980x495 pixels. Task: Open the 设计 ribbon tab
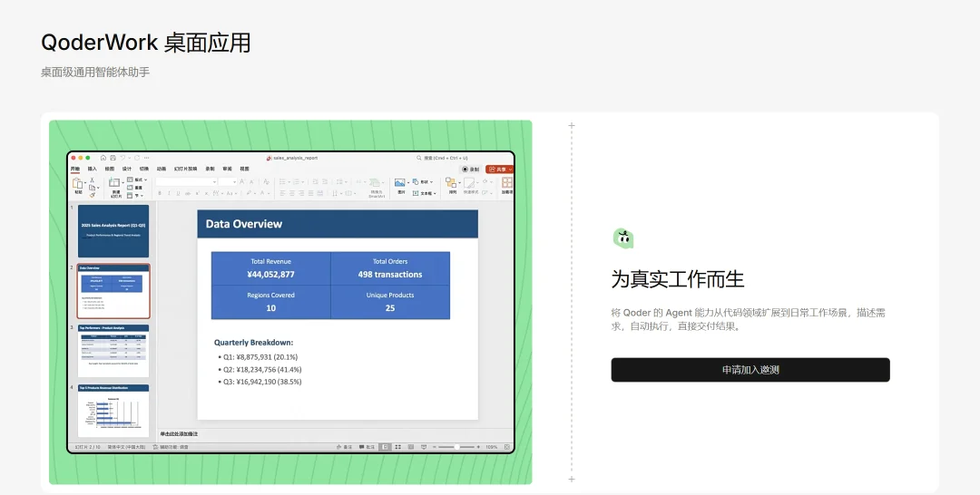[x=127, y=170]
